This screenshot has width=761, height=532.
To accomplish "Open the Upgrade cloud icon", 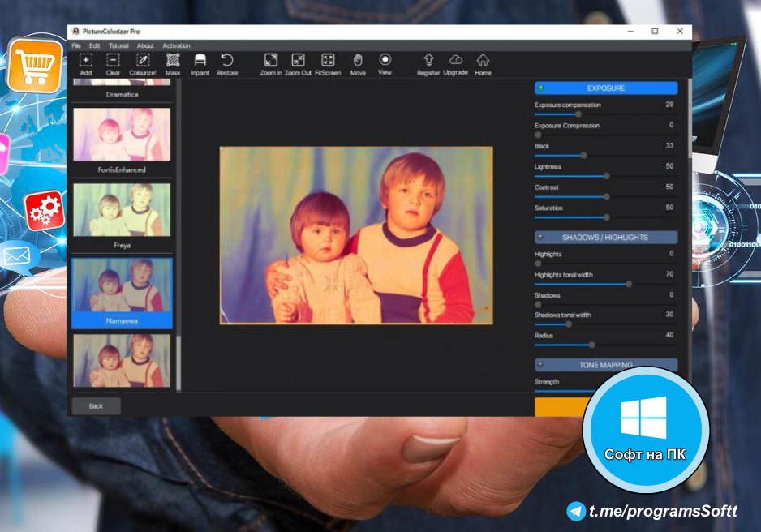I will coord(456,60).
